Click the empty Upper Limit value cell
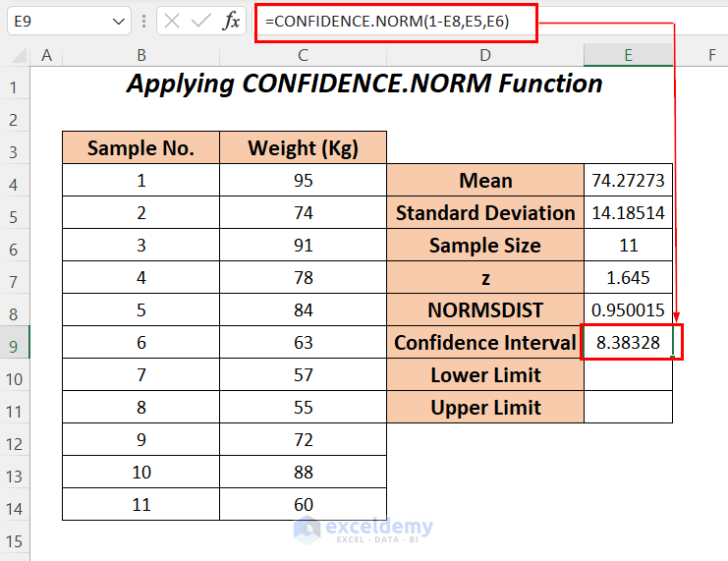 pyautogui.click(x=628, y=408)
